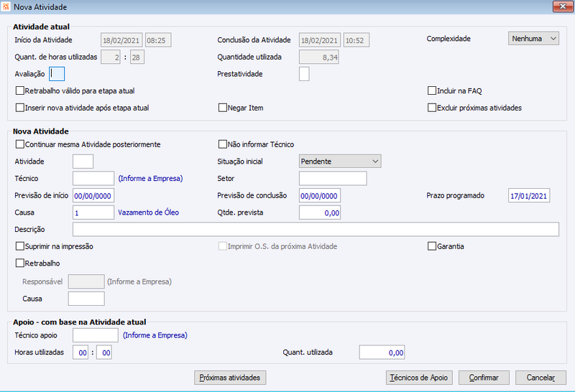Click the Prazo programado date field
The width and height of the screenshot is (575, 392).
[x=529, y=195]
